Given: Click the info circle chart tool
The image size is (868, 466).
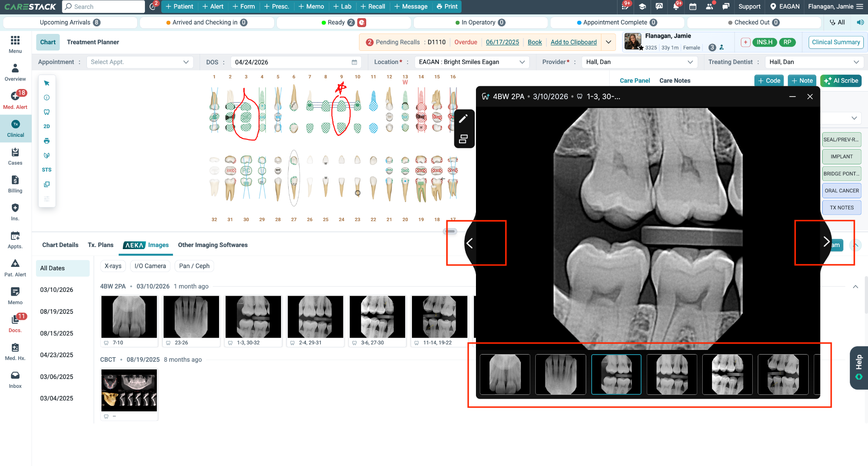Looking at the screenshot, I should (47, 97).
